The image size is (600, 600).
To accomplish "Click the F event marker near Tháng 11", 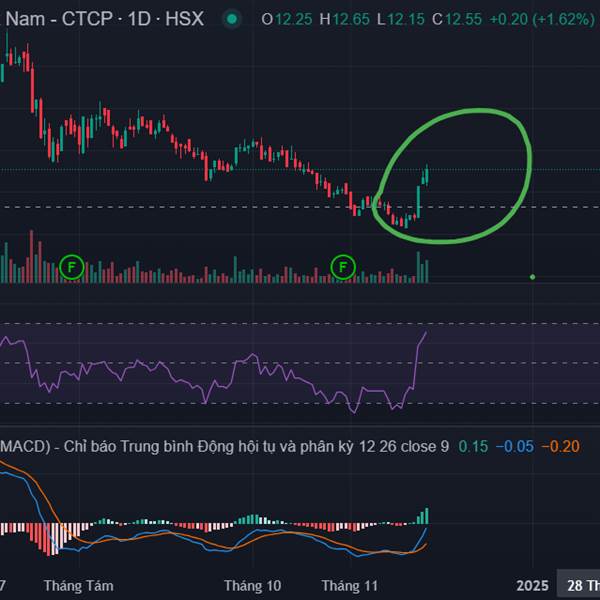I will (x=343, y=267).
